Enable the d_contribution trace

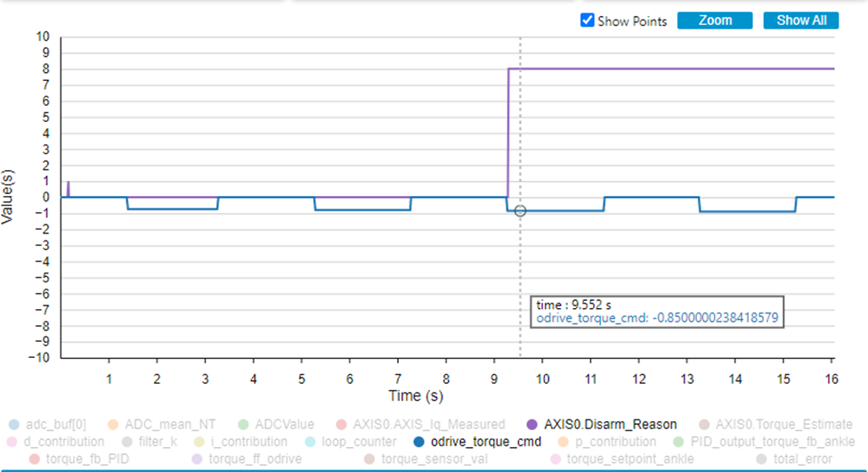tap(61, 442)
